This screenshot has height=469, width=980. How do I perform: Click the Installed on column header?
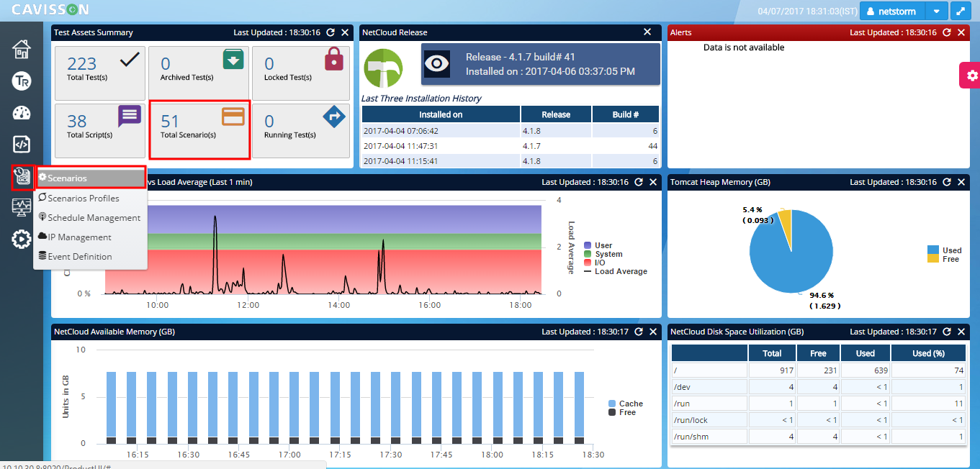(x=441, y=114)
